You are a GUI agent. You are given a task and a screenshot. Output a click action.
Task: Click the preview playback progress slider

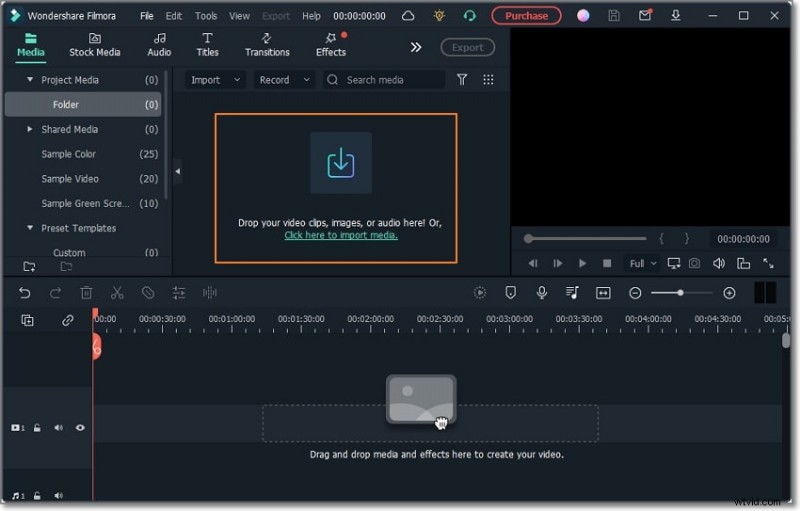(585, 239)
